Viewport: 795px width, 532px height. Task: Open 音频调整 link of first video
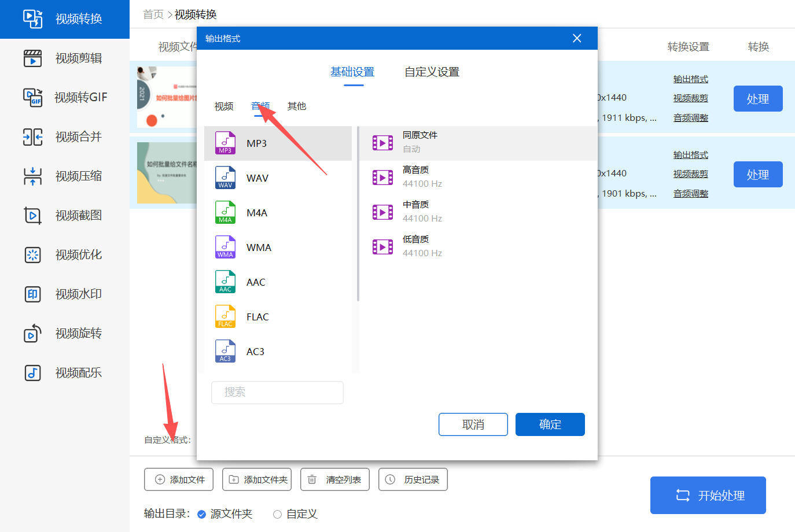691,118
